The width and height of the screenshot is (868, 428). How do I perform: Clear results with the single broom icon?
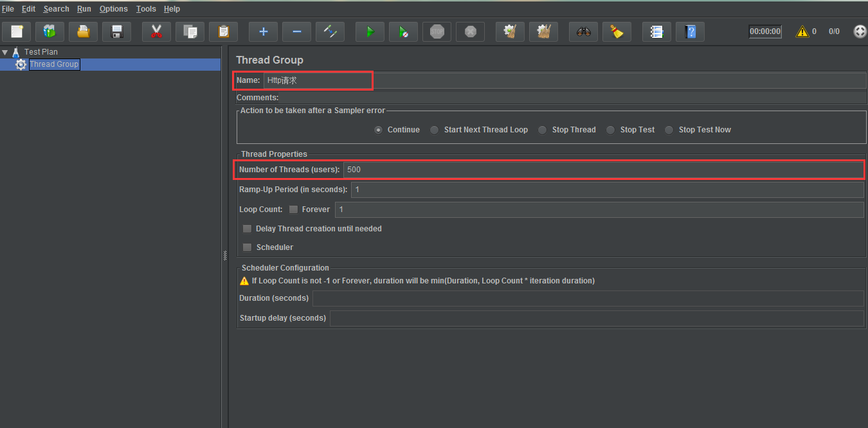(x=510, y=31)
